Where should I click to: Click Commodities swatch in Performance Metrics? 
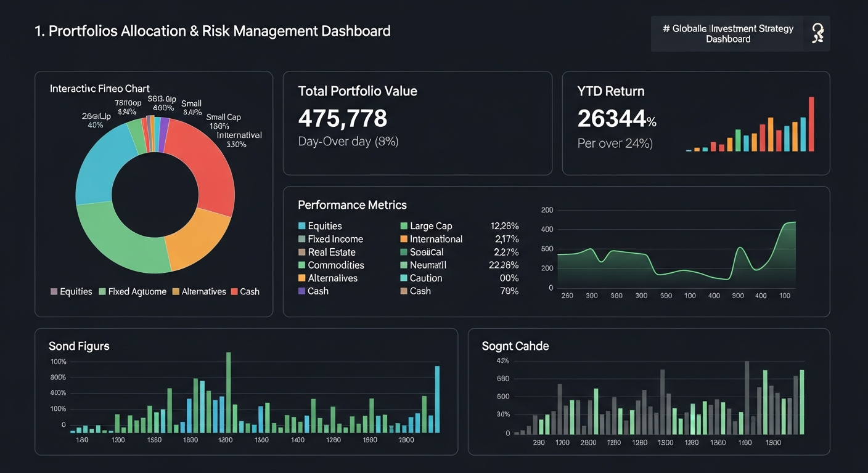coord(301,265)
